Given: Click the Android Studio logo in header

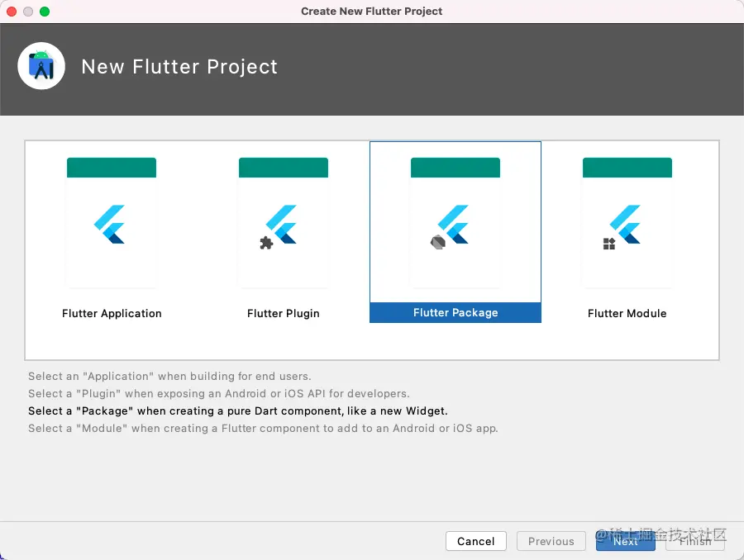Looking at the screenshot, I should 41,66.
